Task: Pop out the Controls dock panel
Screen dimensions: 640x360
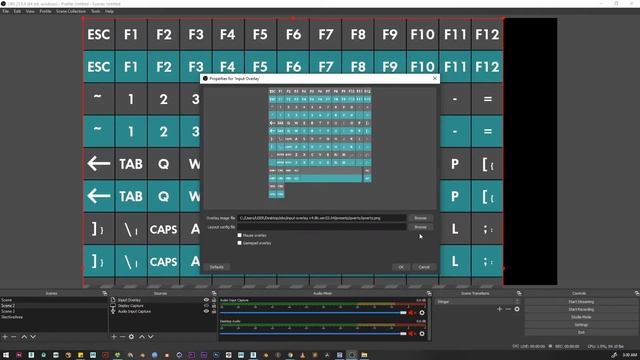Action: point(637,293)
